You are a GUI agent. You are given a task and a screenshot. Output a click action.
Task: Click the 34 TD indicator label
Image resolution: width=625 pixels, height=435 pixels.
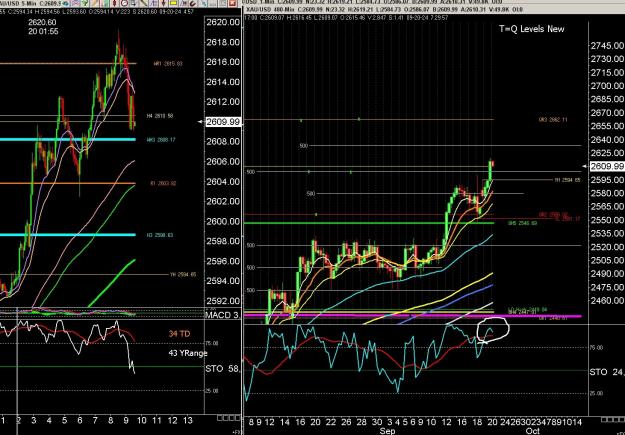click(179, 334)
